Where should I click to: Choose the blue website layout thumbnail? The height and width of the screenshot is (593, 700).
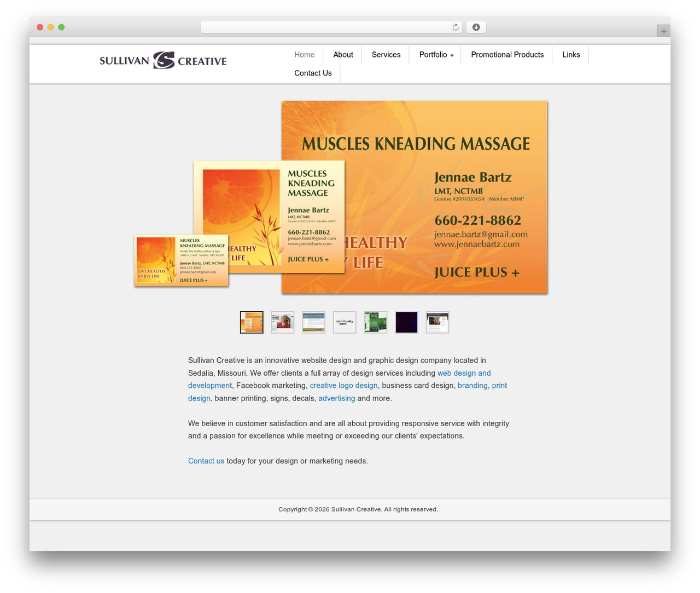pos(313,322)
